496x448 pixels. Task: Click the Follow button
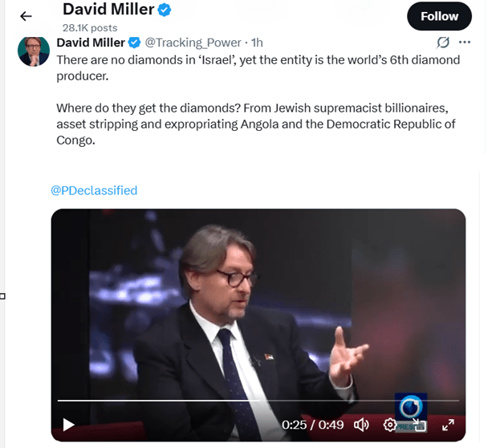(439, 16)
